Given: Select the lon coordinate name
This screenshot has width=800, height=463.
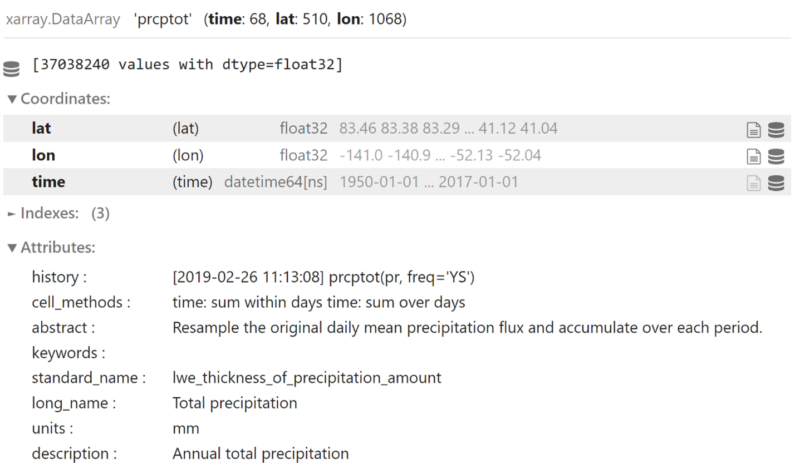Looking at the screenshot, I should (x=43, y=155).
